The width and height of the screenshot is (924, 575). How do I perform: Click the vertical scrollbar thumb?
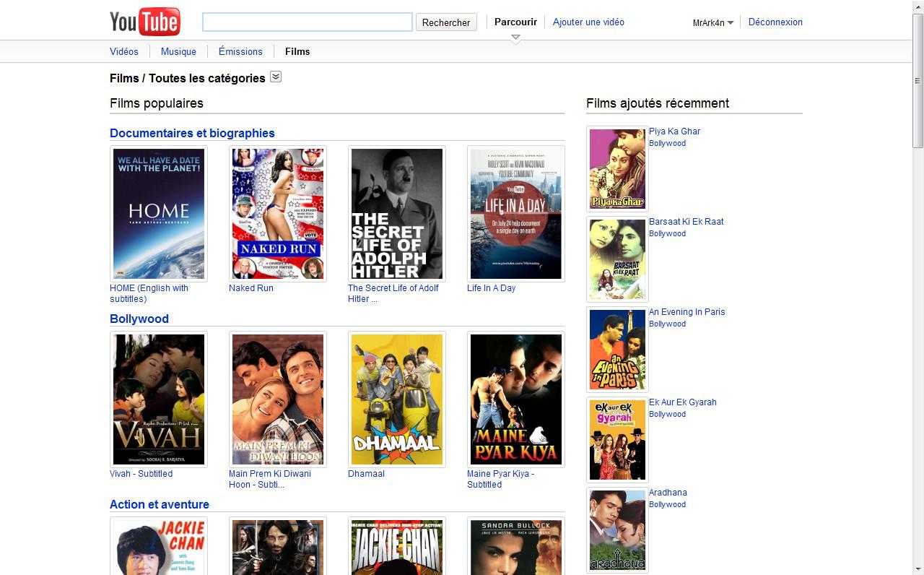point(918,79)
